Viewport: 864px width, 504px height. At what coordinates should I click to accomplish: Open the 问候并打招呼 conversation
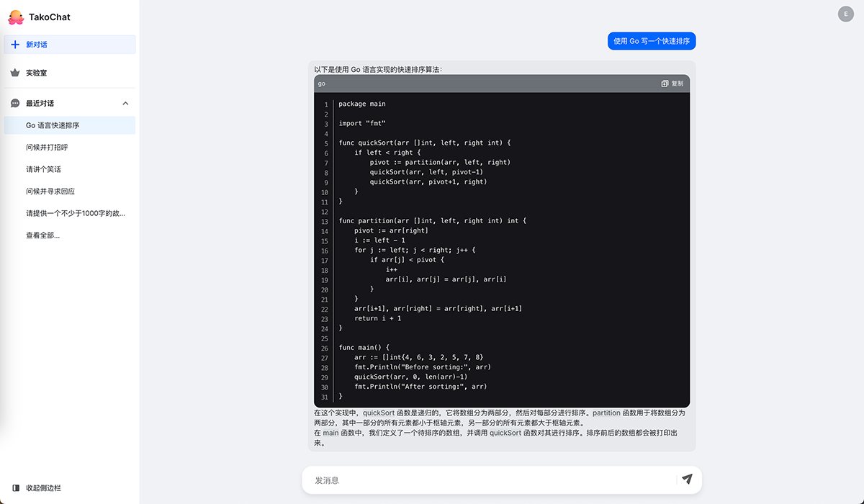tap(47, 148)
